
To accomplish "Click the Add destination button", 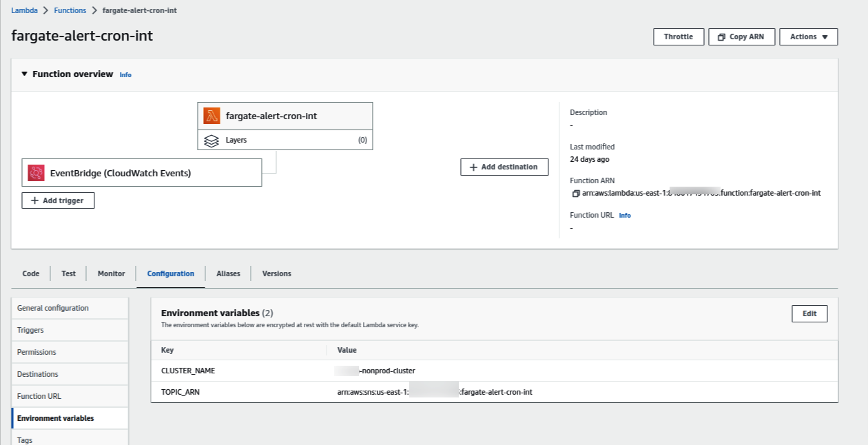I will pos(504,167).
